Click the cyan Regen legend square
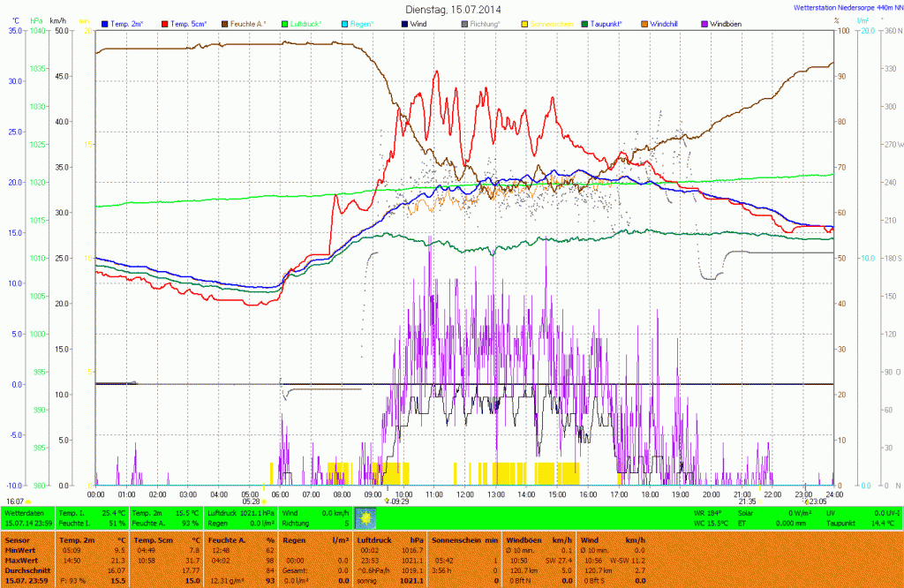Image resolution: width=904 pixels, height=588 pixels. tap(343, 23)
